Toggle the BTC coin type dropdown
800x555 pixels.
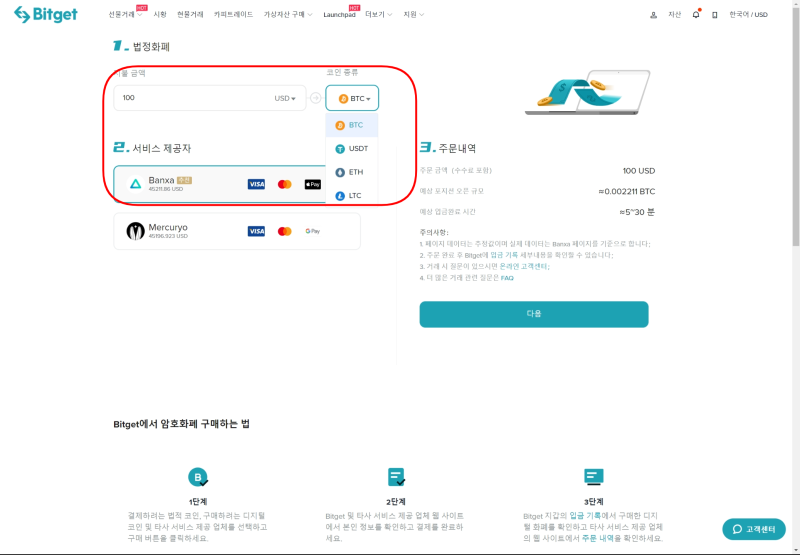pos(352,98)
